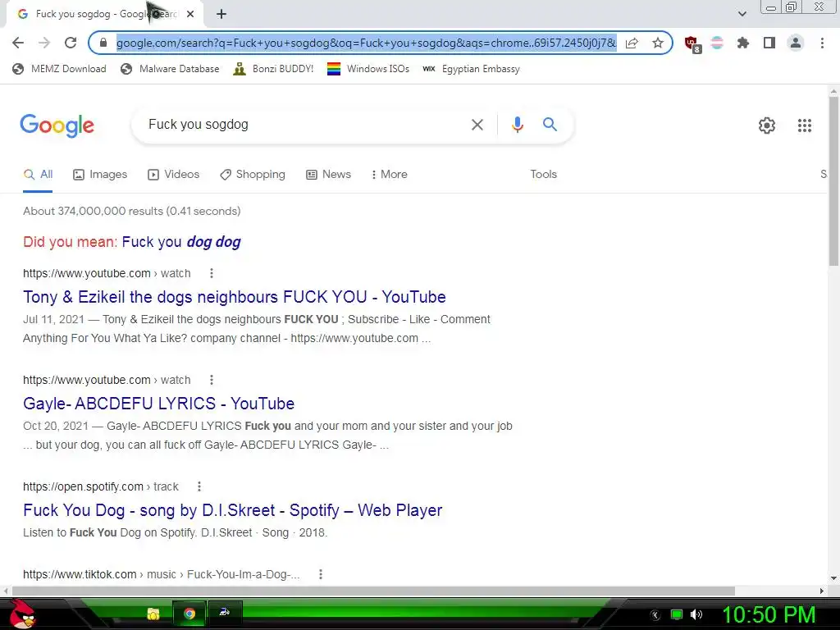
Task: Open Fuck You Dog Spotify result
Action: click(x=232, y=510)
